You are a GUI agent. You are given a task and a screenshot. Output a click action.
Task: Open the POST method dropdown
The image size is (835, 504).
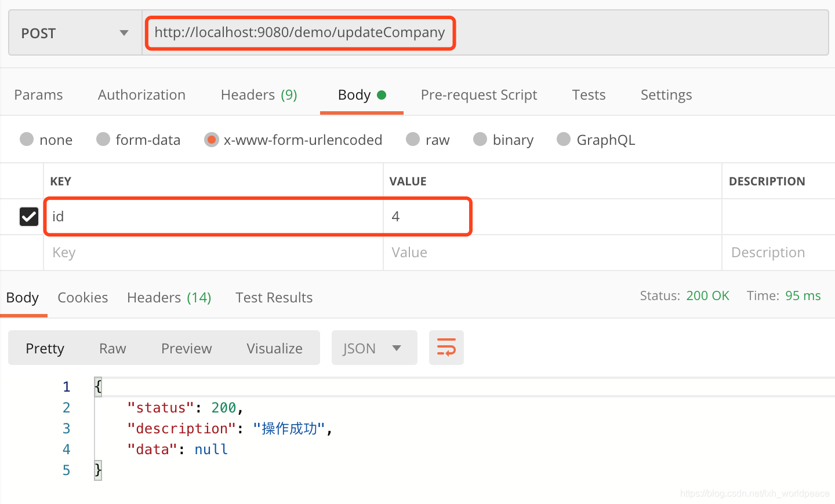(75, 33)
